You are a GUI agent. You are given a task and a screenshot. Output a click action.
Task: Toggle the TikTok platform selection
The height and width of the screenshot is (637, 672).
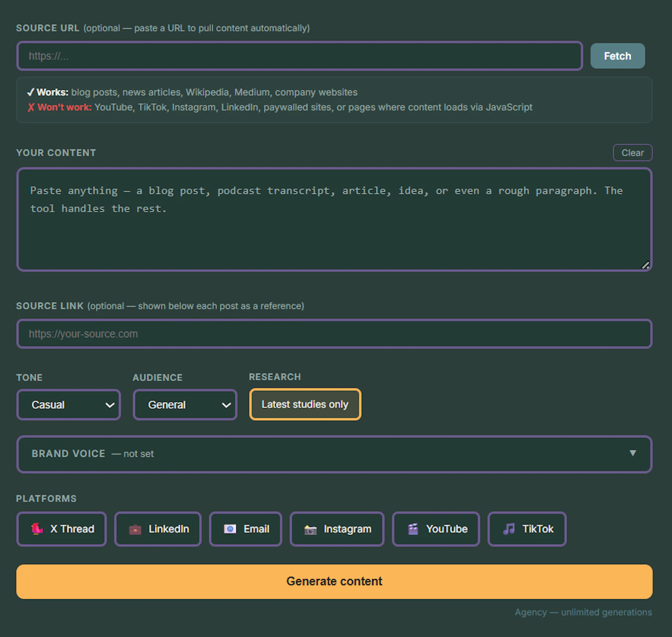[x=527, y=529]
